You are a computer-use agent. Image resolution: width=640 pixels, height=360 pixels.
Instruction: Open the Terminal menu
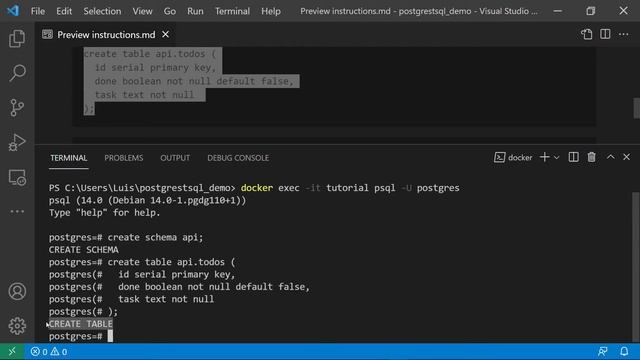(232, 11)
